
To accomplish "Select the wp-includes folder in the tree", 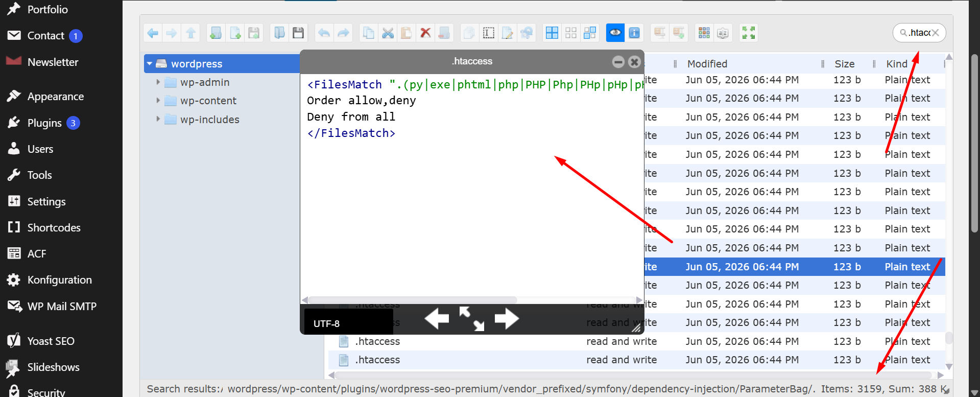I will [x=210, y=120].
